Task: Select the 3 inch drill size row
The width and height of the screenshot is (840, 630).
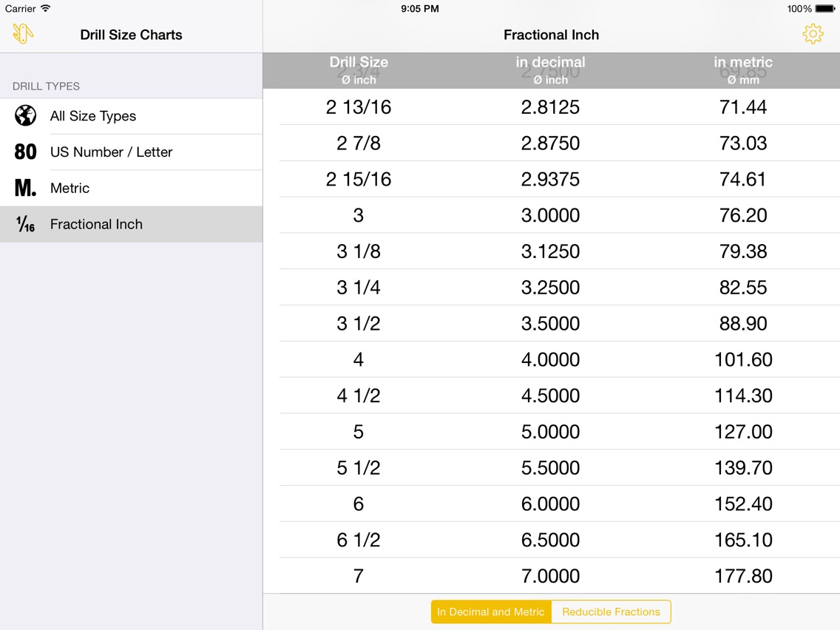Action: coord(551,215)
